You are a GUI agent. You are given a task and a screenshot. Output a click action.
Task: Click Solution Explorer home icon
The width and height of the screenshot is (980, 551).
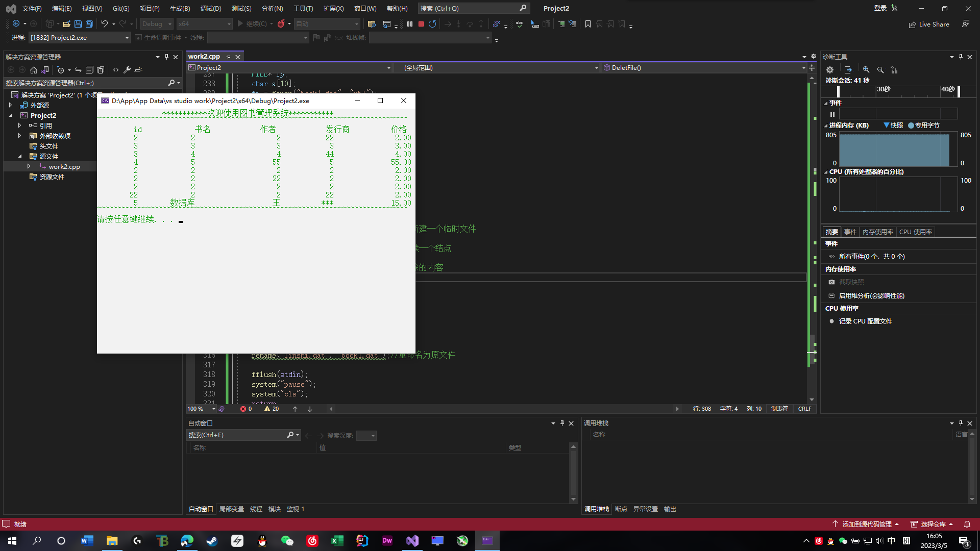tap(34, 70)
